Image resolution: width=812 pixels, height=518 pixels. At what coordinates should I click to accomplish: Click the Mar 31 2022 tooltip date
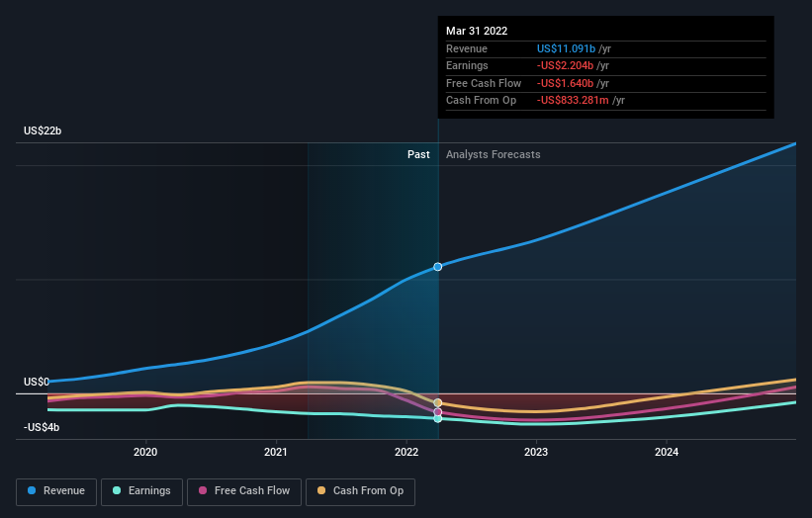477,31
